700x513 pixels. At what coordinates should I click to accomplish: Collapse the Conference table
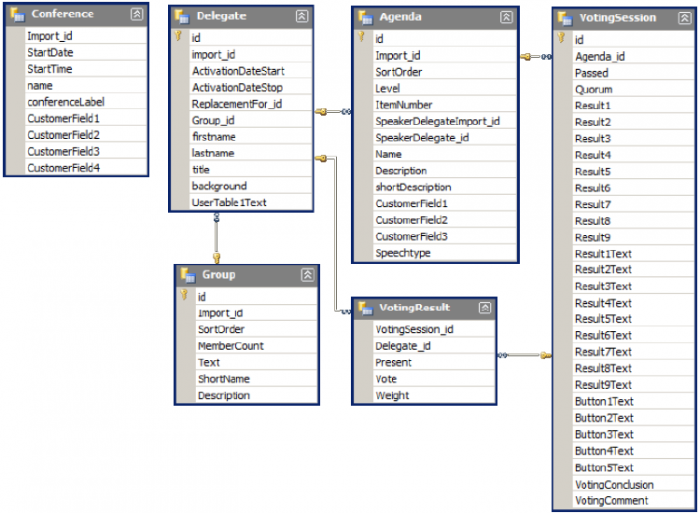point(136,14)
